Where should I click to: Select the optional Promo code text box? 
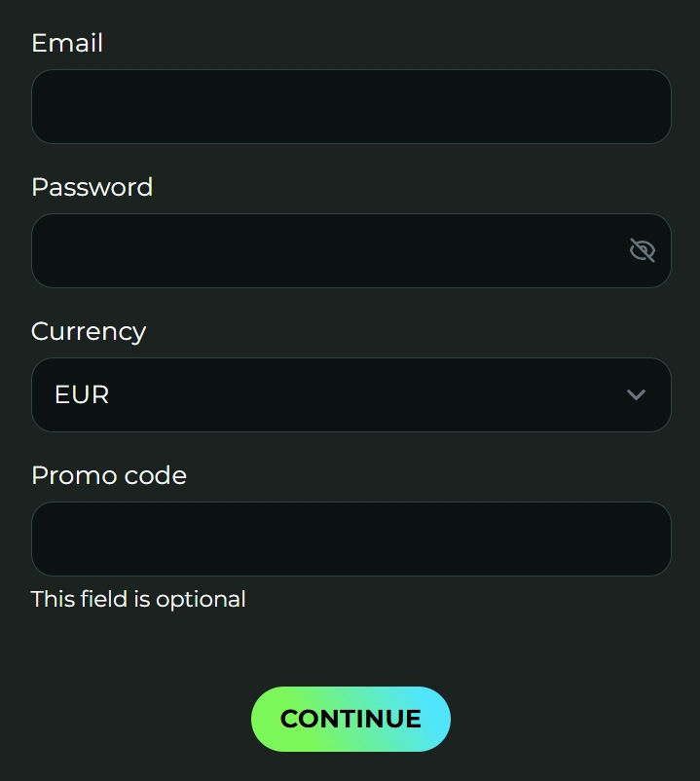click(x=350, y=539)
